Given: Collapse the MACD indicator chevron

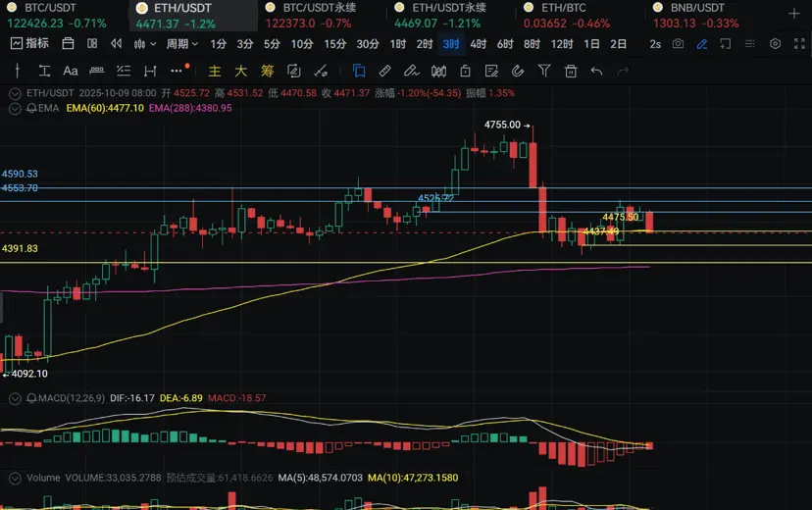Looking at the screenshot, I should (15, 398).
